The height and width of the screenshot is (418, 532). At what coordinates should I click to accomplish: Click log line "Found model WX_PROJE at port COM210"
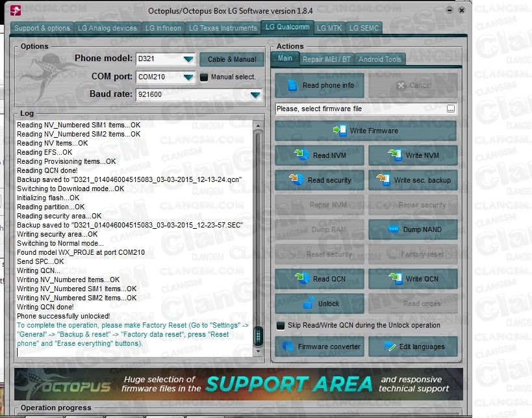tap(81, 252)
